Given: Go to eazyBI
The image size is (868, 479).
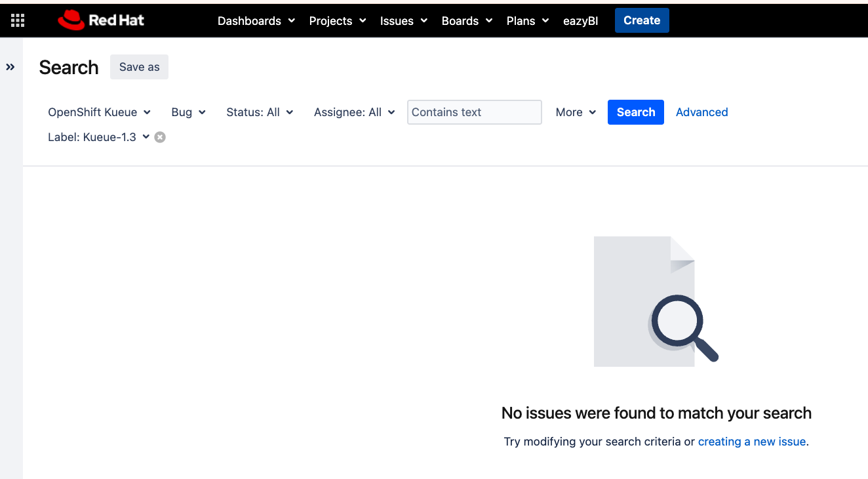Looking at the screenshot, I should click(581, 20).
